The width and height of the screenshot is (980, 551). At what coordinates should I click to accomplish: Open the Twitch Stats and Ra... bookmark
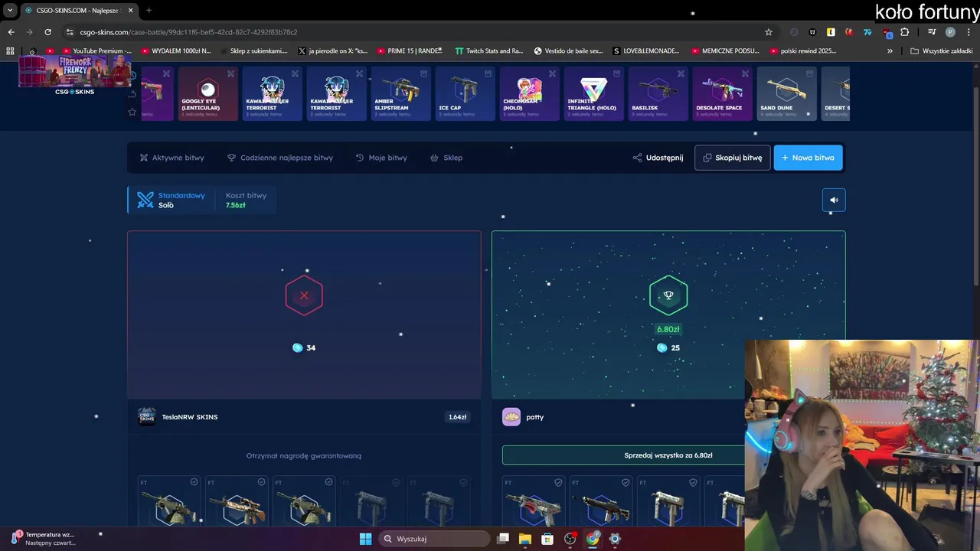pos(488,51)
